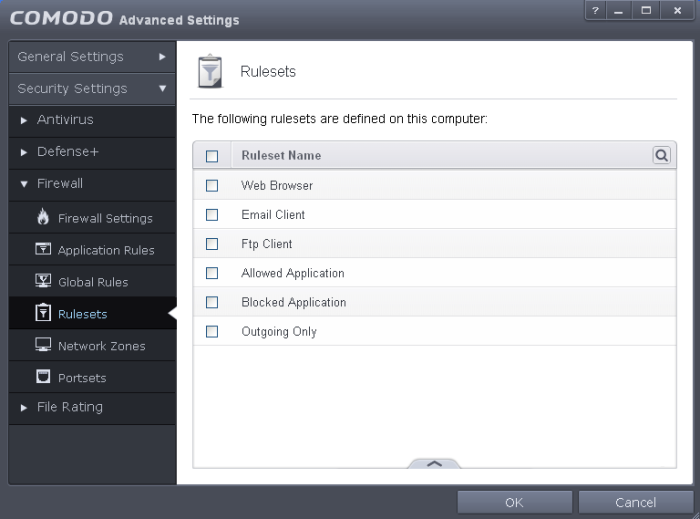700x519 pixels.
Task: Click the Firewall Settings flame icon
Action: 43,218
